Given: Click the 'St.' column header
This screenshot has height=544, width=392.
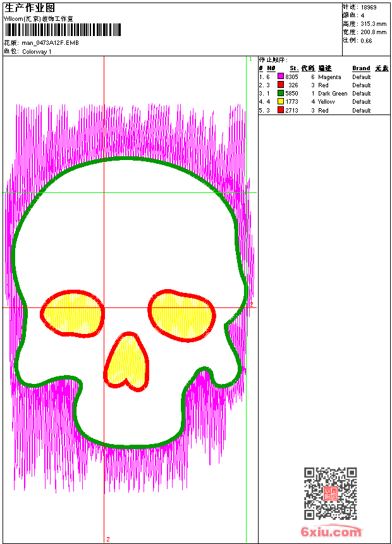Looking at the screenshot, I should [x=294, y=68].
